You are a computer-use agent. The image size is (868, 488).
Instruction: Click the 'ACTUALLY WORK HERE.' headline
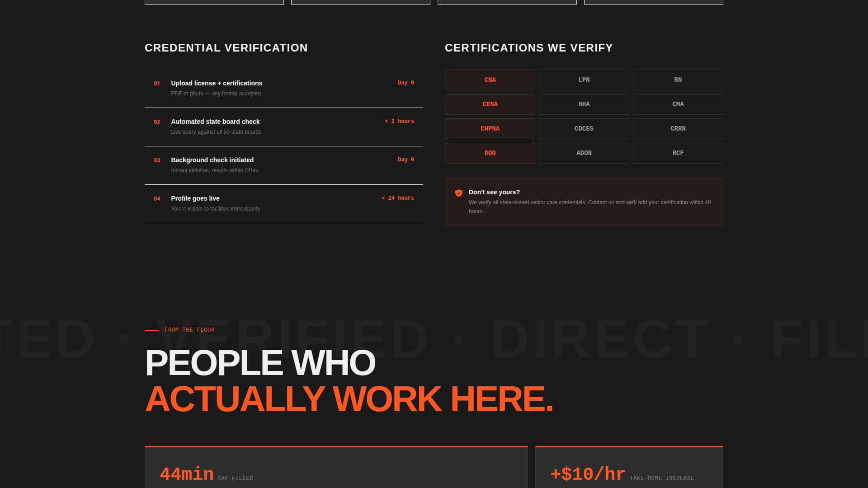pyautogui.click(x=349, y=399)
